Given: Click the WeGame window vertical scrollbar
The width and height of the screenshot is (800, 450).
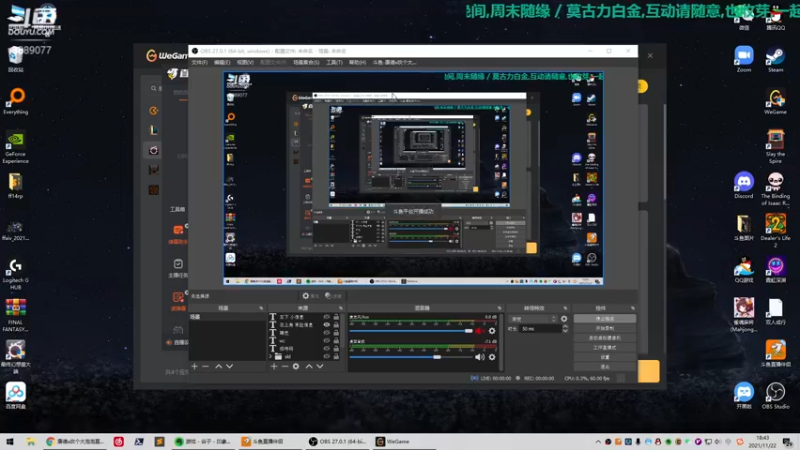Looking at the screenshot, I should pyautogui.click(x=664, y=152).
